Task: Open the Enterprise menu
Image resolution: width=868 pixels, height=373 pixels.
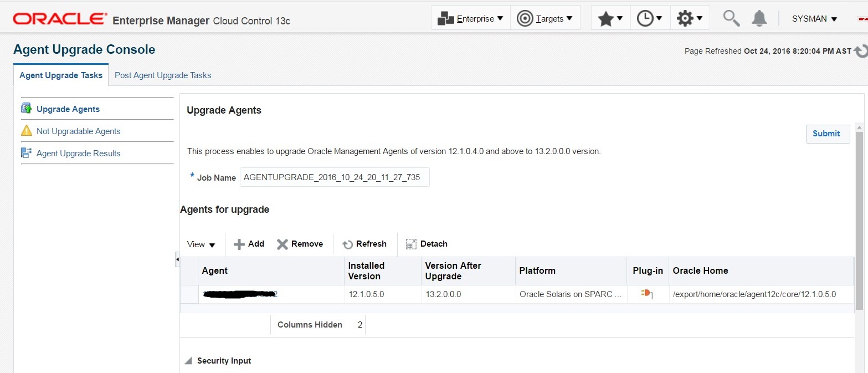Action: 470,18
